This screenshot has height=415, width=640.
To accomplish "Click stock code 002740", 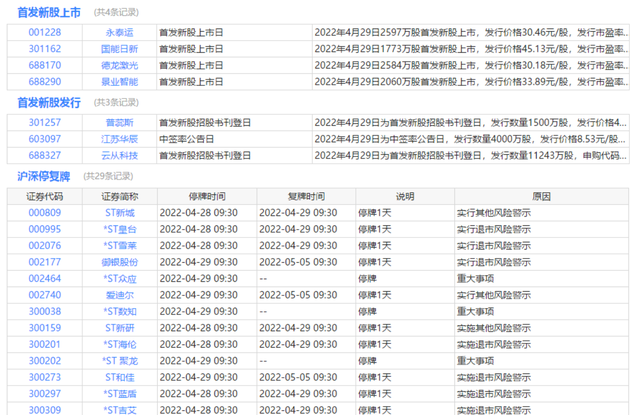I will [x=45, y=295].
